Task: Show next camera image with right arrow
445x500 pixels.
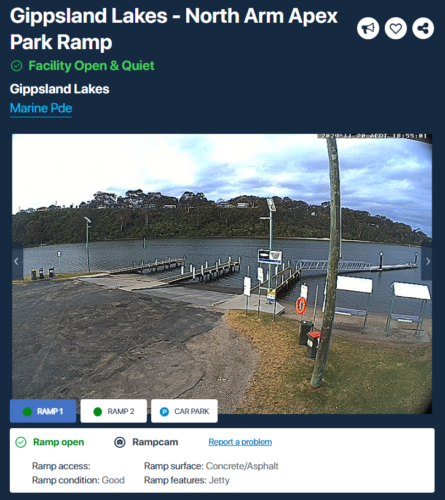Action: click(427, 261)
